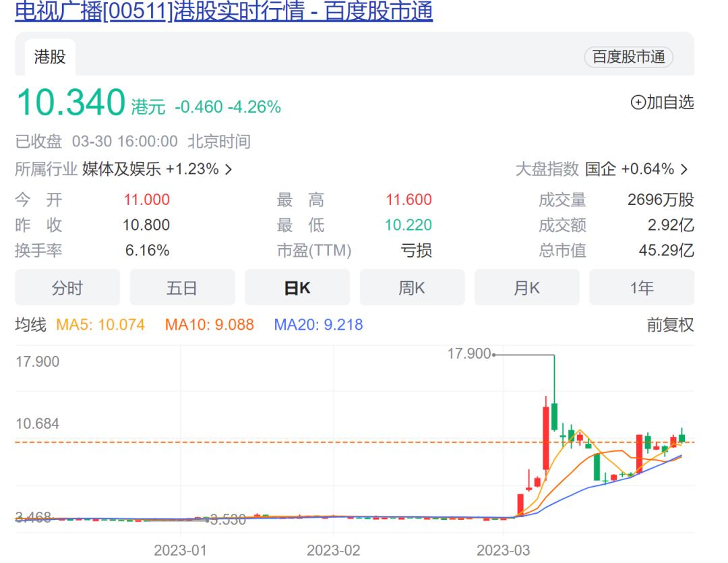
Task: Click the 17.900 peak price marker
Action: pos(468,353)
